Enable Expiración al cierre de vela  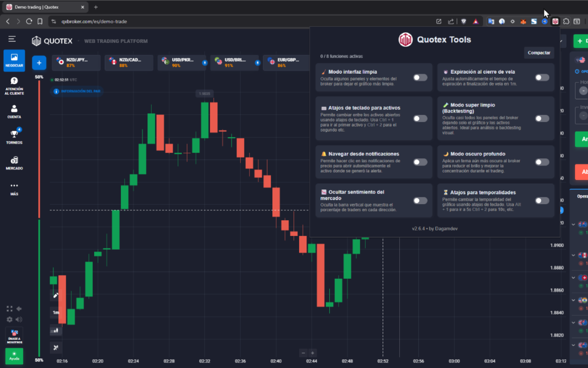pos(542,77)
